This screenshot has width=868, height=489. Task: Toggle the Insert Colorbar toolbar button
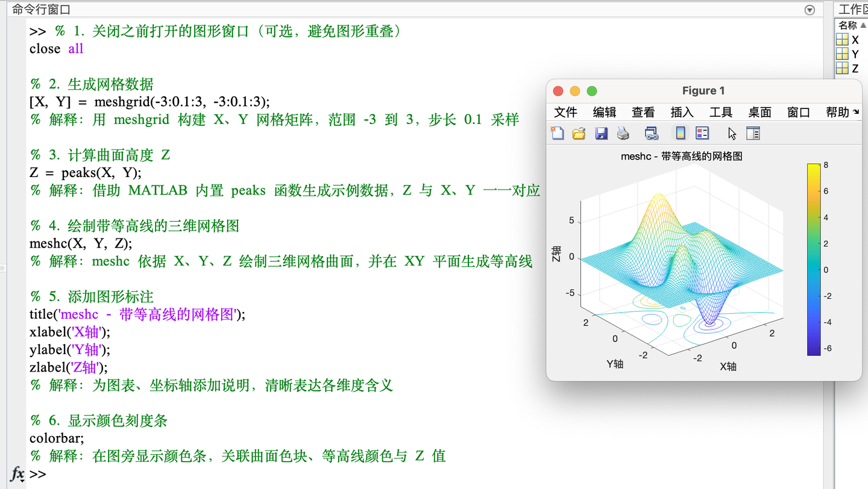(x=681, y=133)
